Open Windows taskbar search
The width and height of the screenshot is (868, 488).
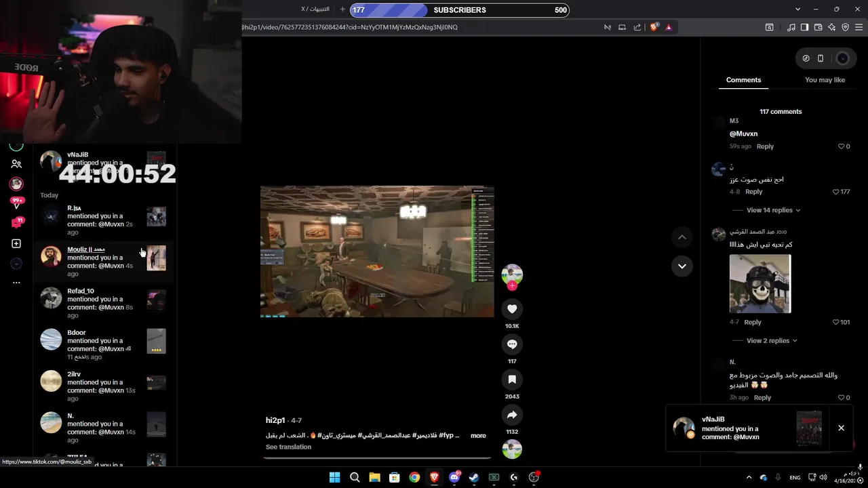click(x=355, y=477)
